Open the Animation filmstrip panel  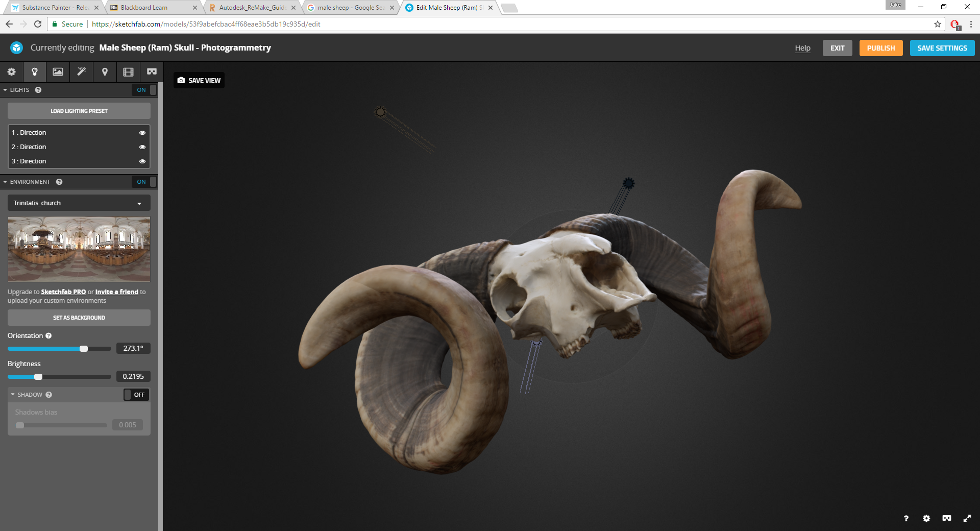coord(128,72)
